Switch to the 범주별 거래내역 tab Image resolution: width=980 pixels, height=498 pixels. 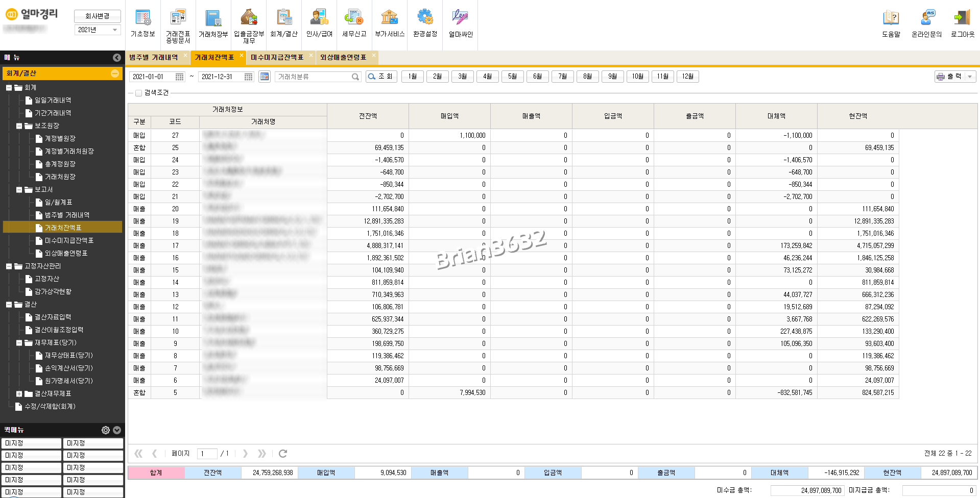[x=154, y=58]
